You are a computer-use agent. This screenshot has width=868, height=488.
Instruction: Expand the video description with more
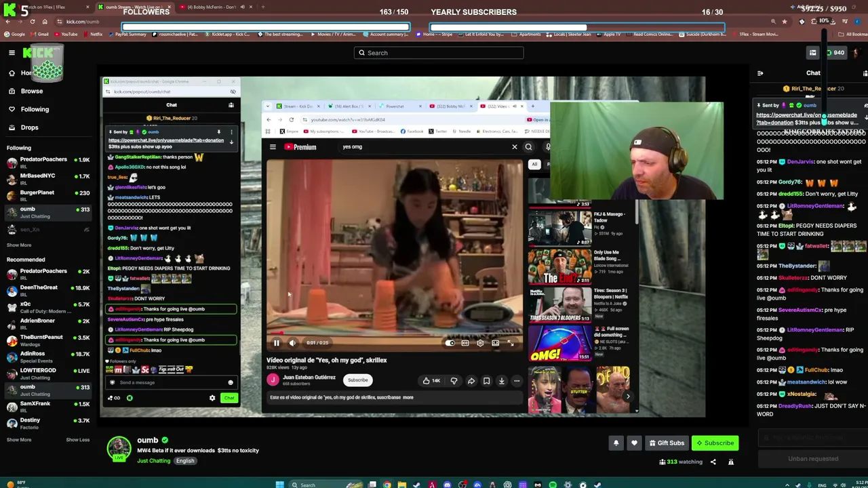pos(408,398)
